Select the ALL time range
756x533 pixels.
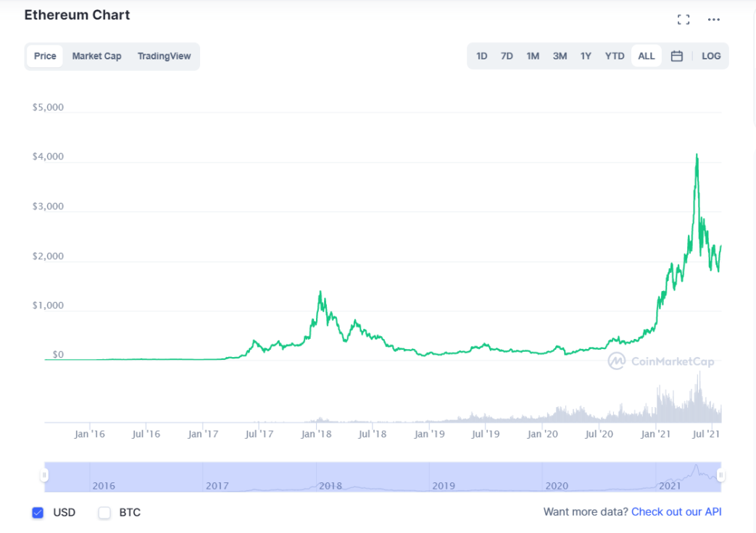(646, 56)
